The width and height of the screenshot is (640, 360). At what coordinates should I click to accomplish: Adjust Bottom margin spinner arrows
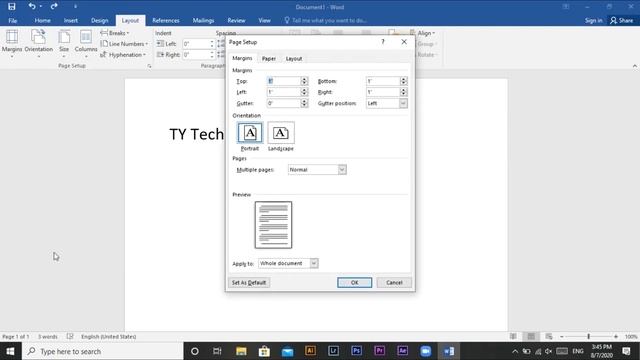click(403, 81)
